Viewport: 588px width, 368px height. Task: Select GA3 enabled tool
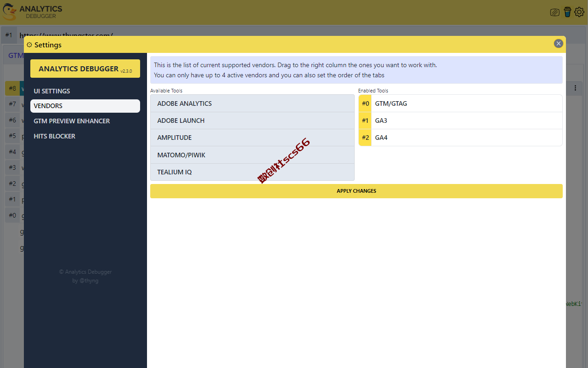(x=460, y=121)
